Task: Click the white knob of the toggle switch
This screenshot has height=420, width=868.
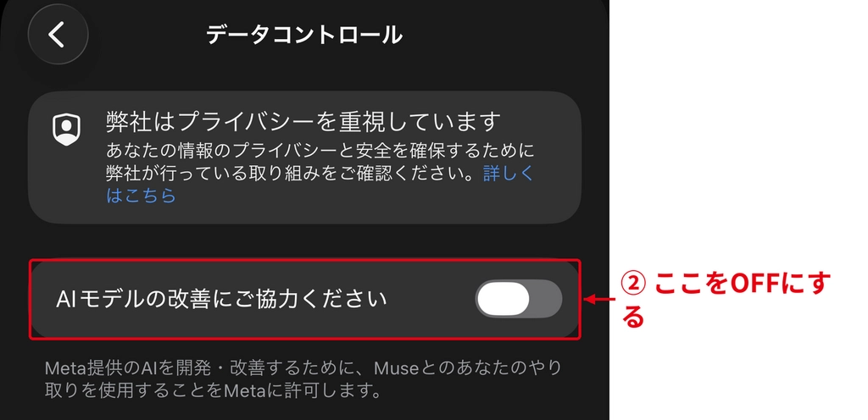Action: point(503,298)
